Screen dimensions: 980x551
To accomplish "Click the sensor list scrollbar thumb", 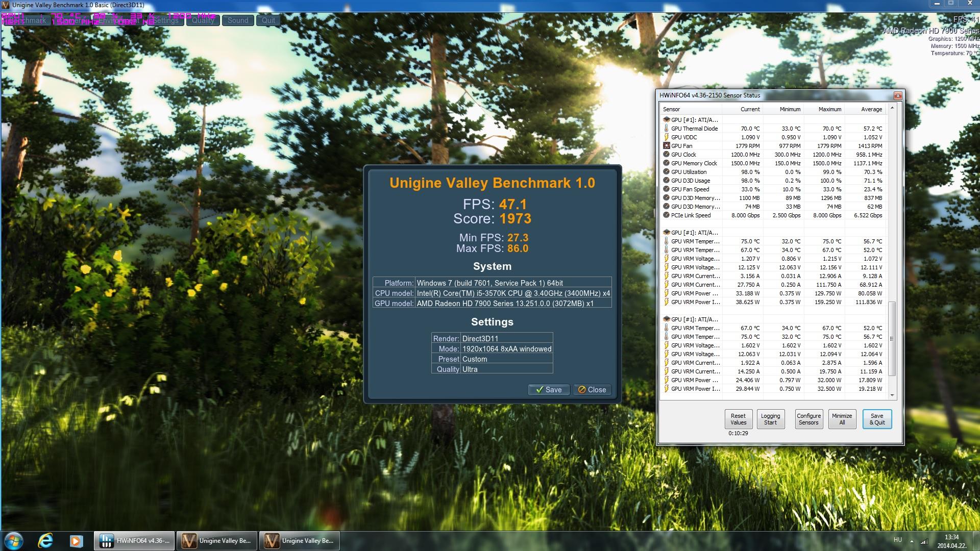I will 892,339.
